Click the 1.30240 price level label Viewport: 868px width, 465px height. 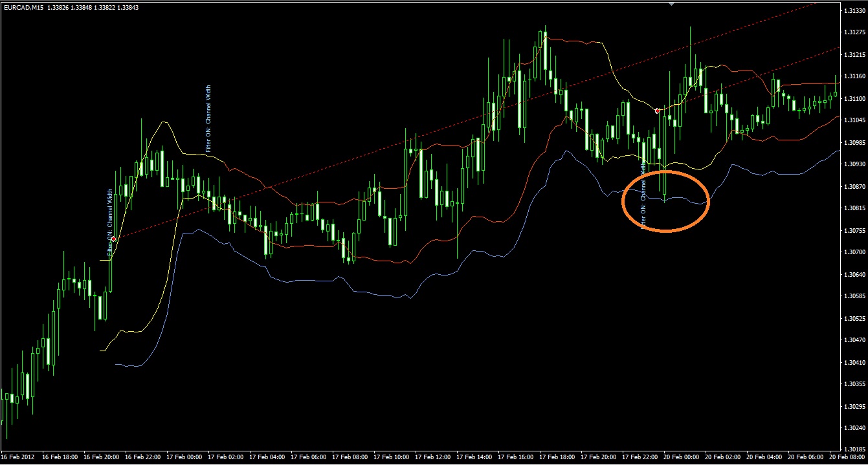click(855, 428)
